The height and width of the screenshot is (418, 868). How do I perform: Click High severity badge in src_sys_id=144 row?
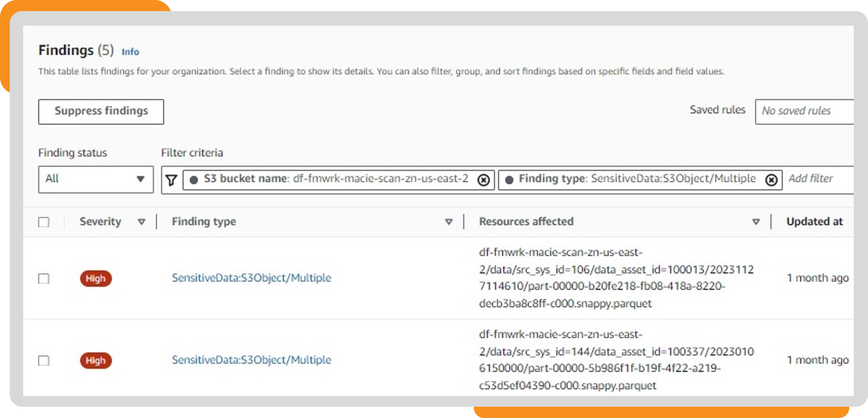point(96,361)
